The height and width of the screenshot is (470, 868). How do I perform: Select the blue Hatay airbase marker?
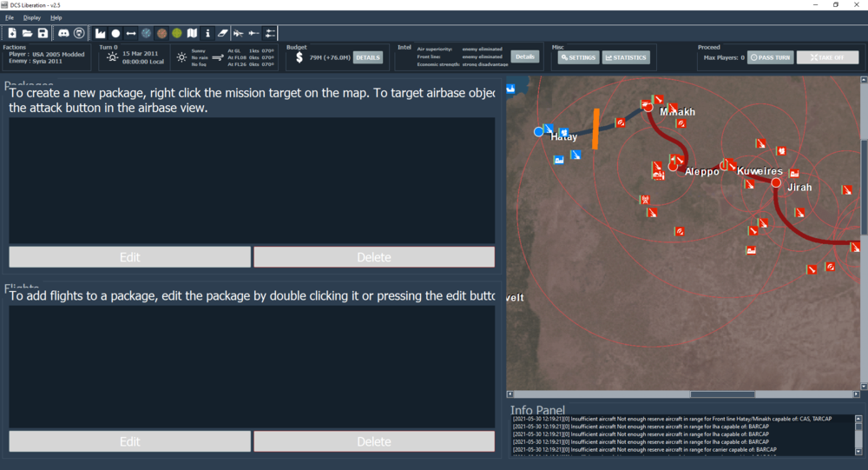539,132
